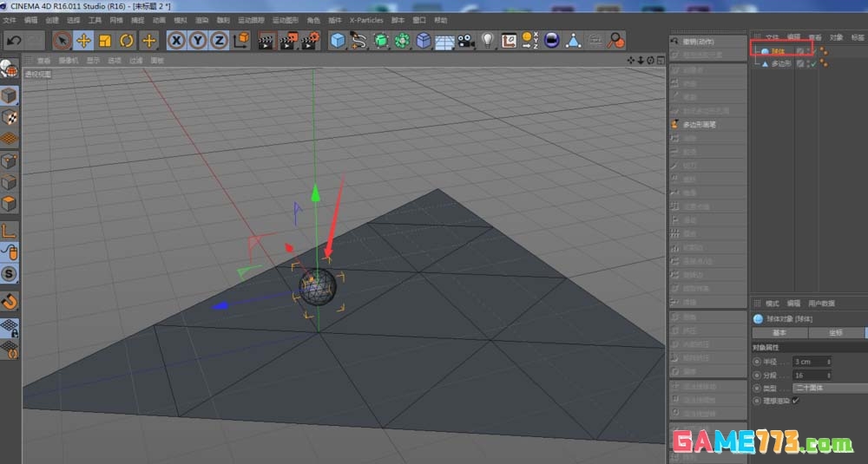Image resolution: width=868 pixels, height=464 pixels.
Task: Select the 多边形 object in object manager
Action: pos(780,65)
